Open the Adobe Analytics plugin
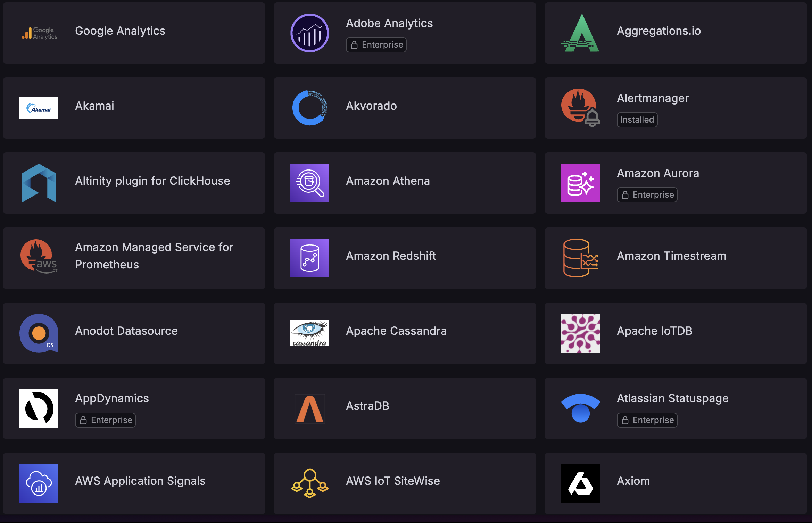Image resolution: width=812 pixels, height=523 pixels. (x=405, y=33)
